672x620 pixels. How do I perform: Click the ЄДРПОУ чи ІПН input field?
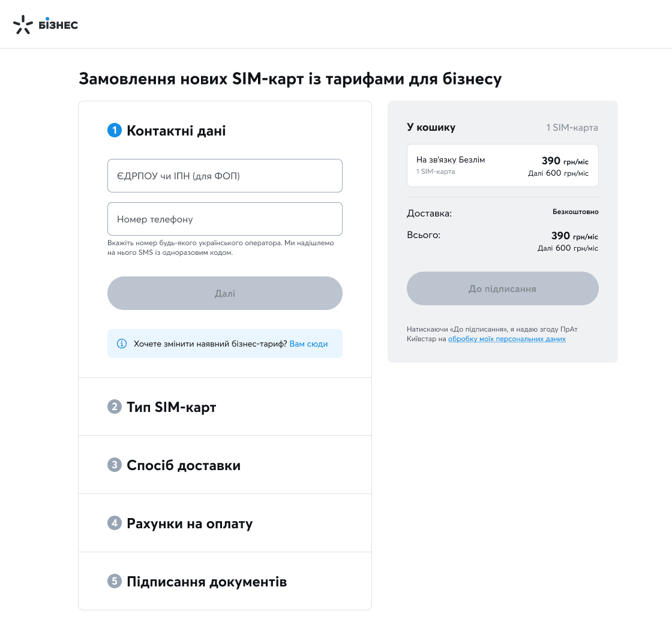click(225, 176)
